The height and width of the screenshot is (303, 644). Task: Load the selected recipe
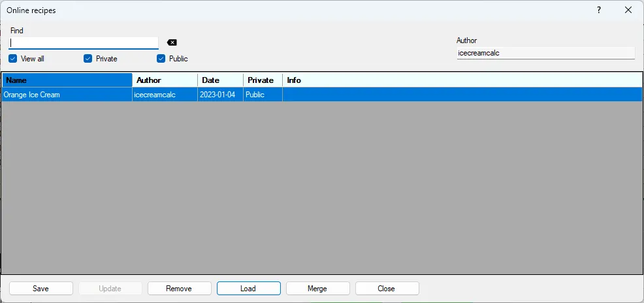point(248,289)
